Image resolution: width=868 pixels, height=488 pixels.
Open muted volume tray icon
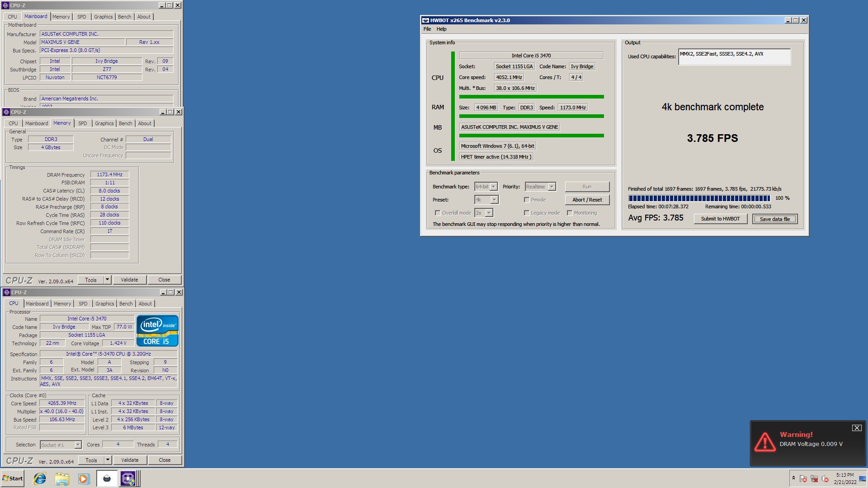825,479
